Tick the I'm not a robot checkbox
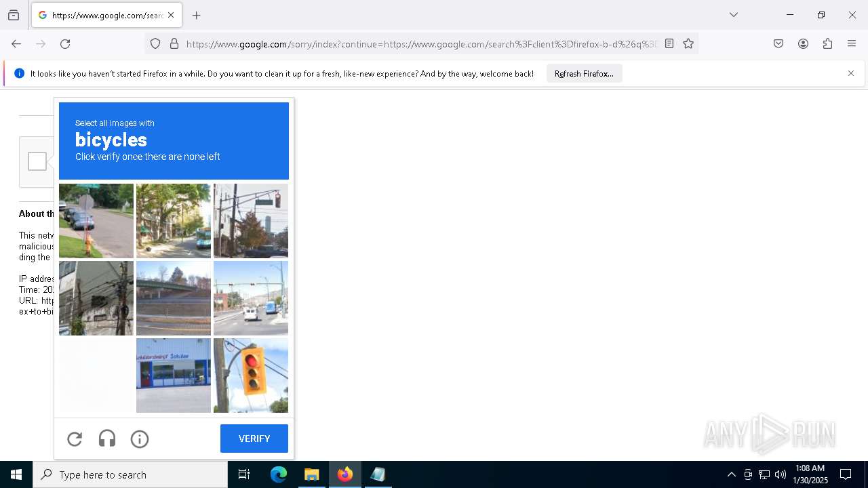The width and height of the screenshot is (868, 488). pos(37,161)
